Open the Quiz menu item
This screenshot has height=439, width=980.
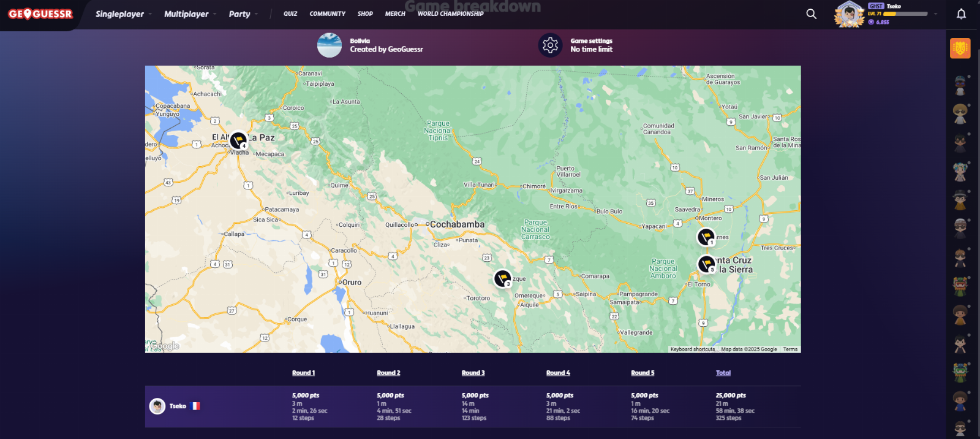[x=290, y=13]
